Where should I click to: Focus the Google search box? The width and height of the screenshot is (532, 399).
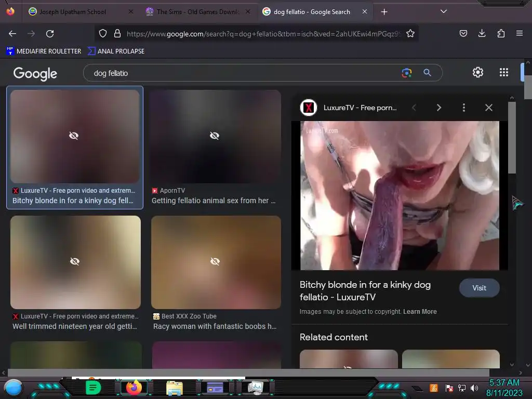click(x=244, y=73)
